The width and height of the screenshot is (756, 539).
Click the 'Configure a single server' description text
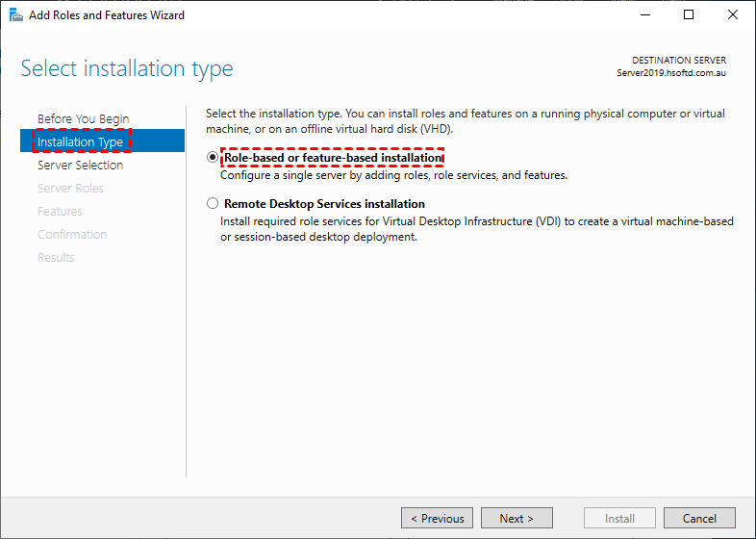point(394,175)
